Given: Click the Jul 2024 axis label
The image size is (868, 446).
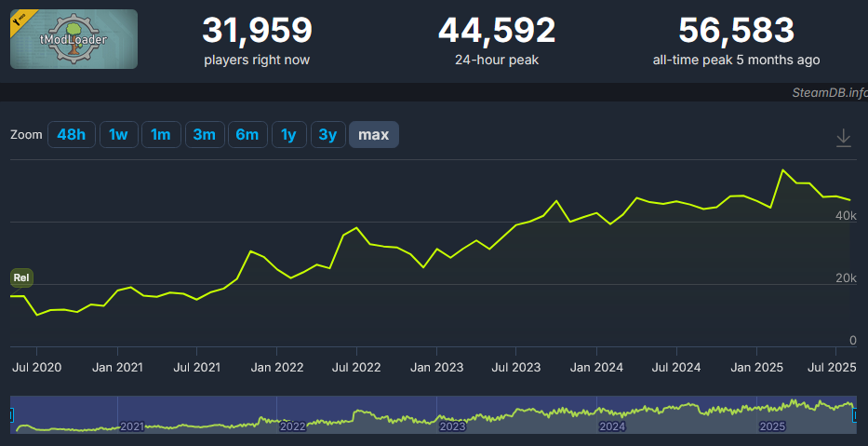Looking at the screenshot, I should 676,368.
